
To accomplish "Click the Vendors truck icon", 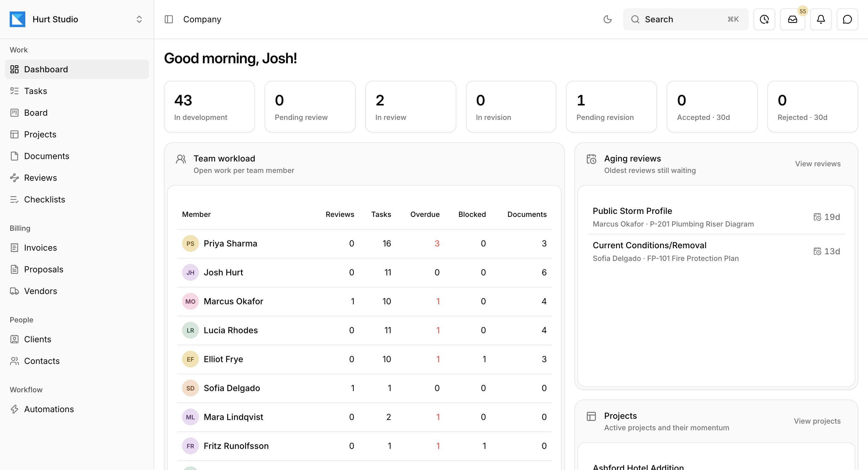I will coord(14,291).
